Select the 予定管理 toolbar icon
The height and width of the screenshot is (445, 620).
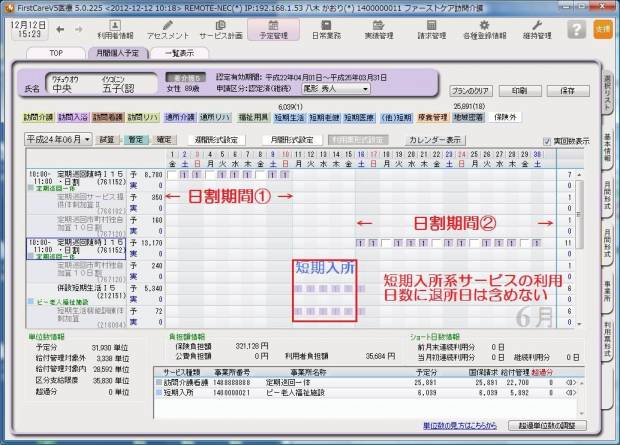click(x=275, y=27)
